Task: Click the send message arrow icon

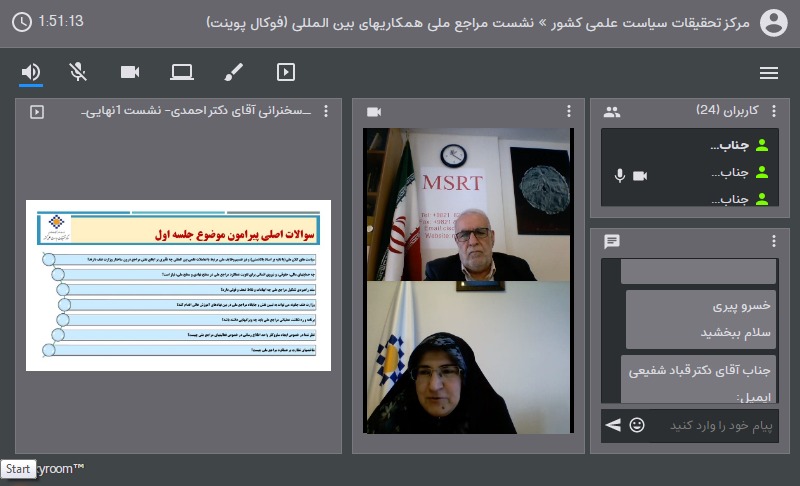Action: point(613,425)
